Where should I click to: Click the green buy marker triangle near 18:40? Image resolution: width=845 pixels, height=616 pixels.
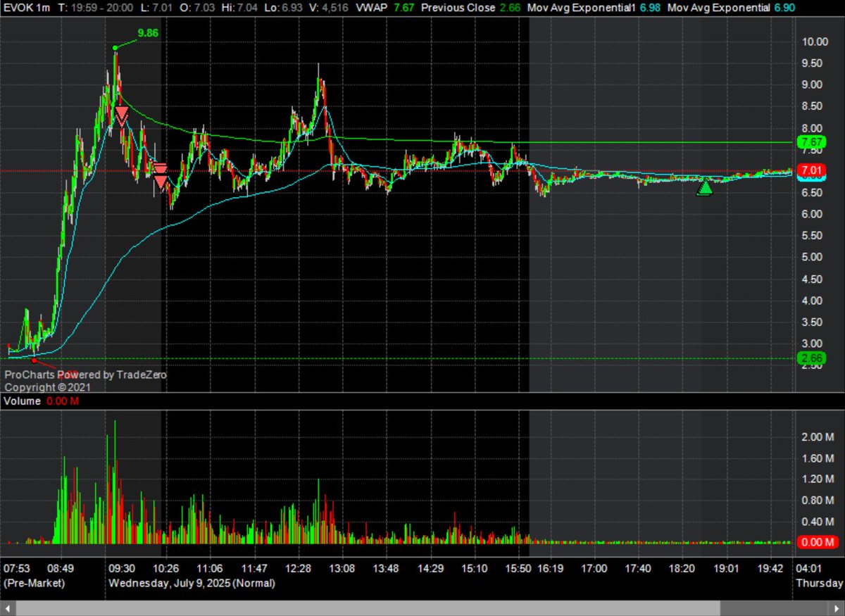pos(704,187)
